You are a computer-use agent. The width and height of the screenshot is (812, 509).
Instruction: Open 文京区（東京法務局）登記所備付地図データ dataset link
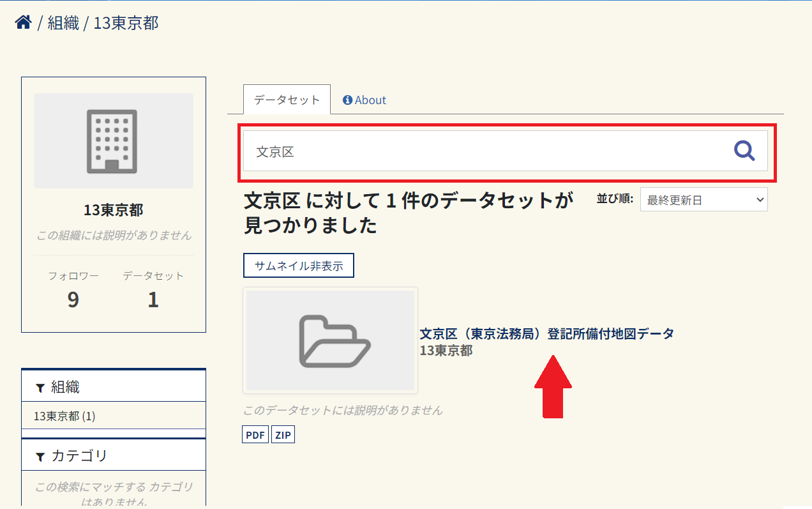point(546,333)
